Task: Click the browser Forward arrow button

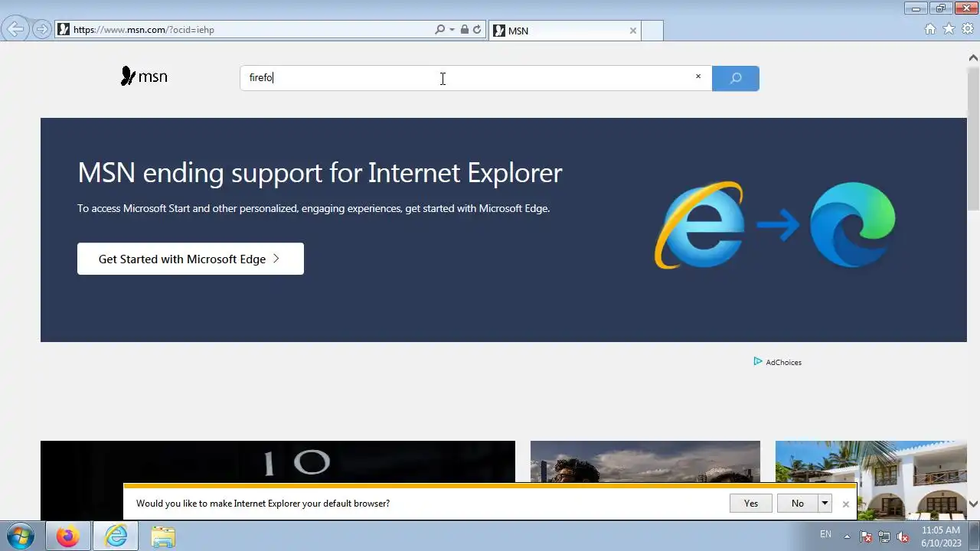Action: tap(42, 30)
